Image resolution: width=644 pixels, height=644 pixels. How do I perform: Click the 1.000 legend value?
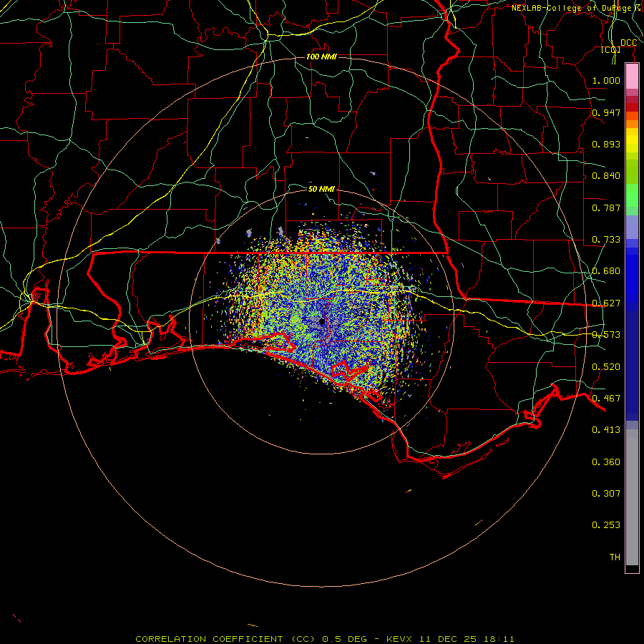[606, 80]
